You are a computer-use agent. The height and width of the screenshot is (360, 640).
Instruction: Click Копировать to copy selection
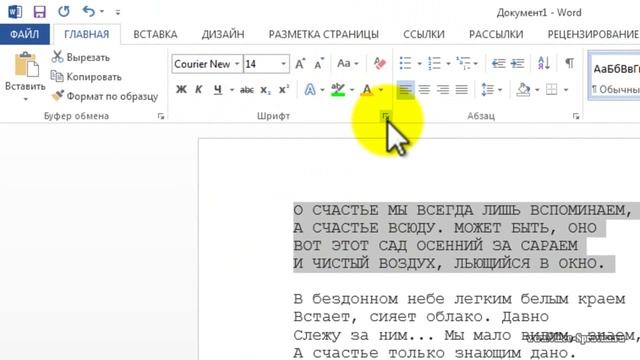click(86, 77)
